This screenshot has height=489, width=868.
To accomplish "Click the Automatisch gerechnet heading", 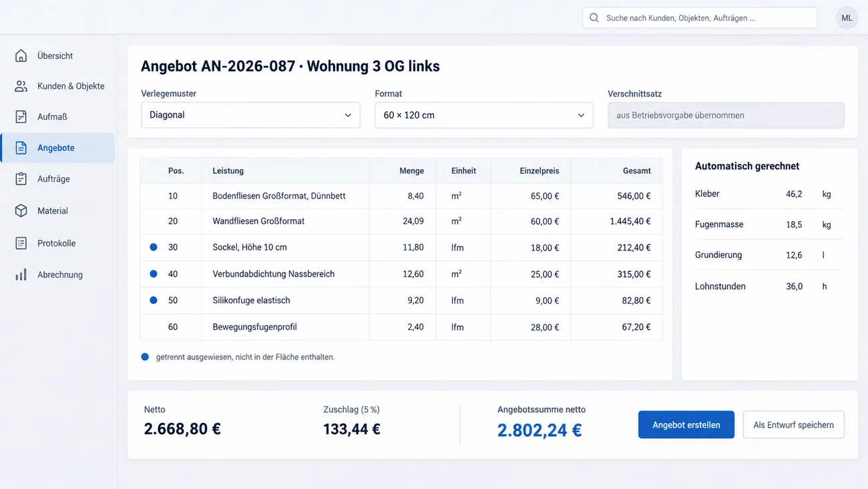I will point(747,166).
